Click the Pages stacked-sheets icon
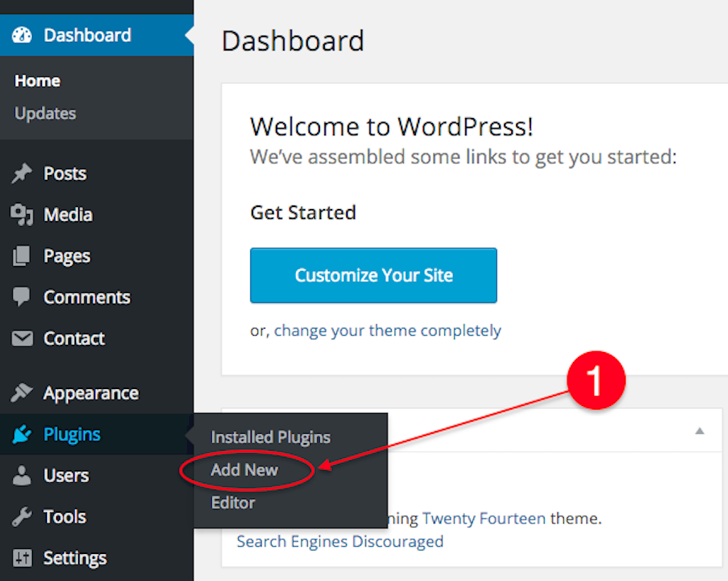The width and height of the screenshot is (728, 581). pos(21,256)
